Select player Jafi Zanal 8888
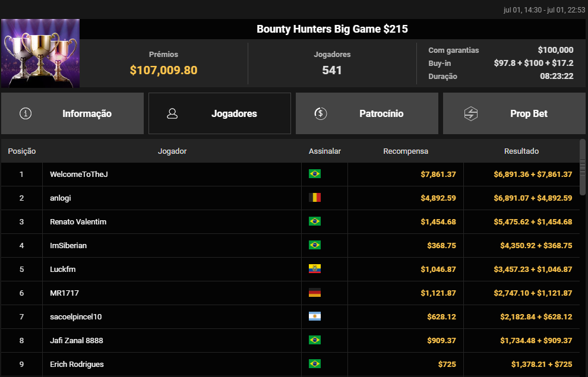The height and width of the screenshot is (377, 588). [77, 340]
